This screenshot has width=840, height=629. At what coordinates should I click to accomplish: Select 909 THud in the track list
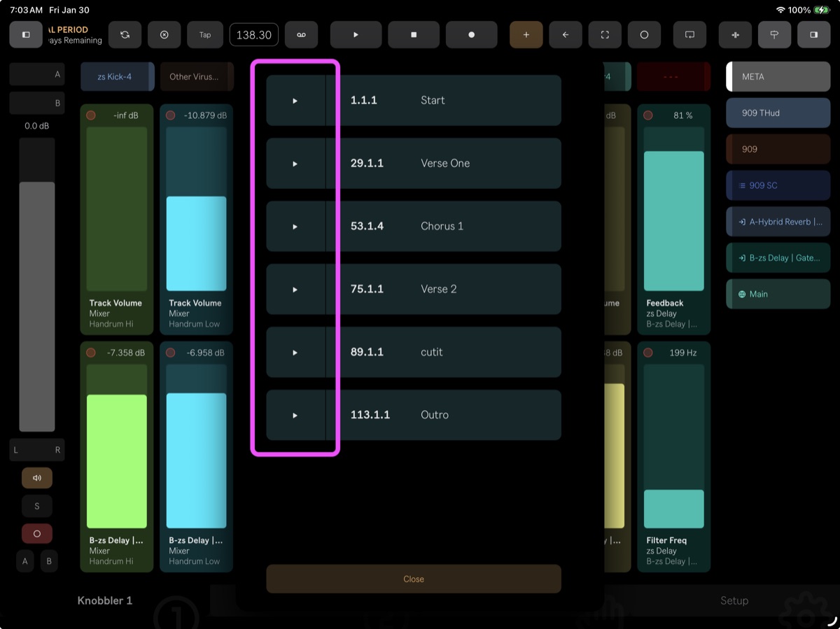point(778,113)
